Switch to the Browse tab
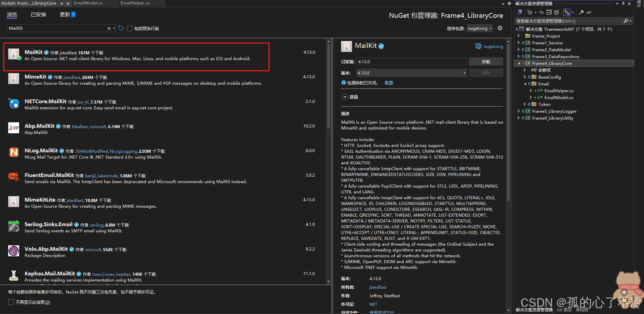This screenshot has height=314, width=644. pyautogui.click(x=12, y=15)
